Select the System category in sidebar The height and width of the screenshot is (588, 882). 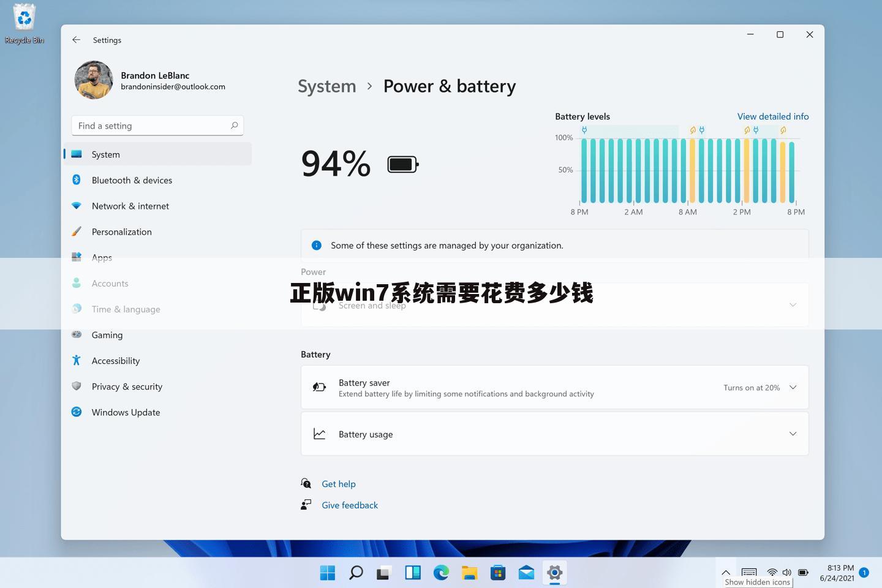coord(157,154)
